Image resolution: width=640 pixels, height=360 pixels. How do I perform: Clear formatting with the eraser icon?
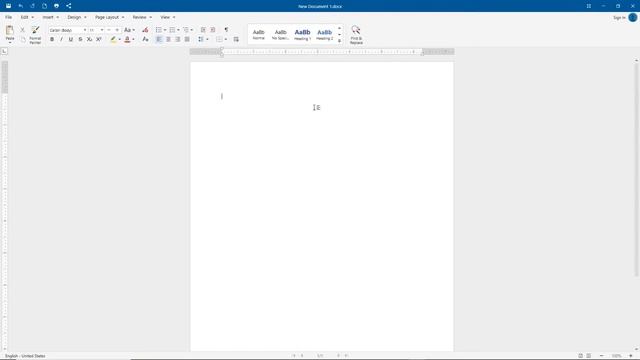click(145, 30)
